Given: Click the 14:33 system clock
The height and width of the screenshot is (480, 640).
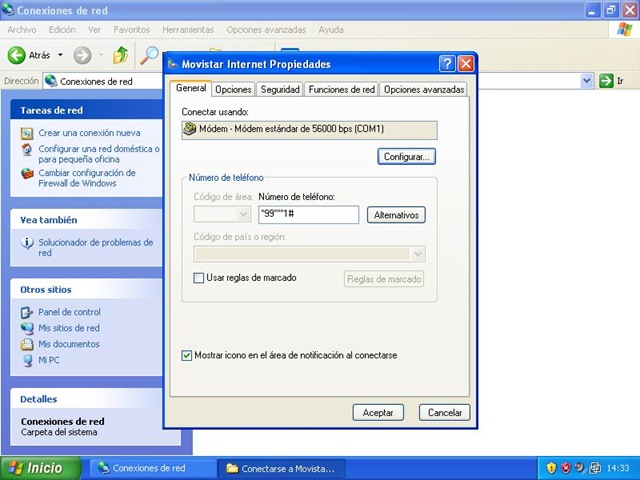Looking at the screenshot, I should coord(618,468).
